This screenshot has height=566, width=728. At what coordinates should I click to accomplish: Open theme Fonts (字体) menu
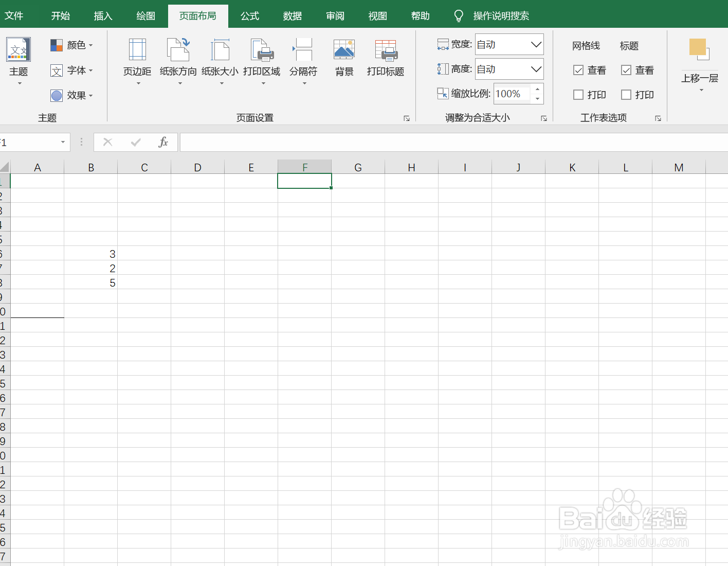71,70
